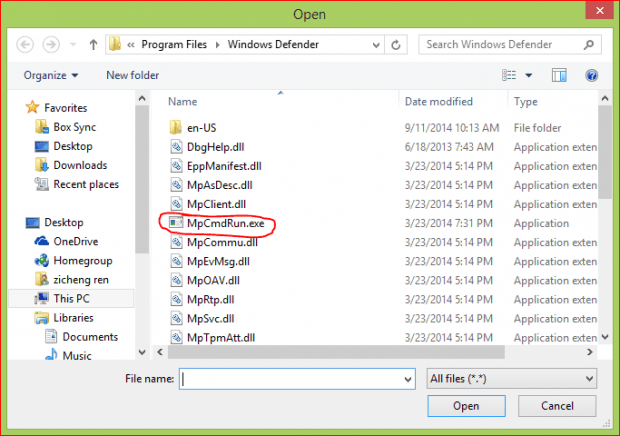
Task: Click file list scroll down arrow
Action: point(605,337)
